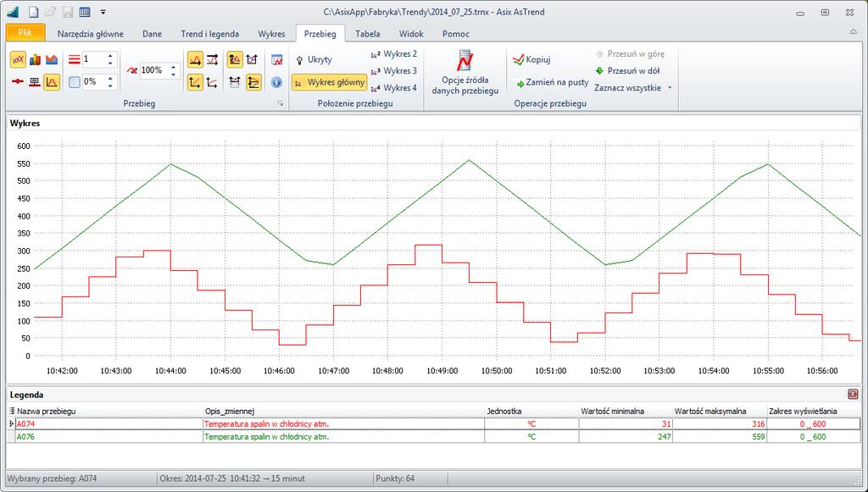Screen dimensions: 868x492
Task: Open the legend column chooser icon
Action: pyautogui.click(x=11, y=412)
